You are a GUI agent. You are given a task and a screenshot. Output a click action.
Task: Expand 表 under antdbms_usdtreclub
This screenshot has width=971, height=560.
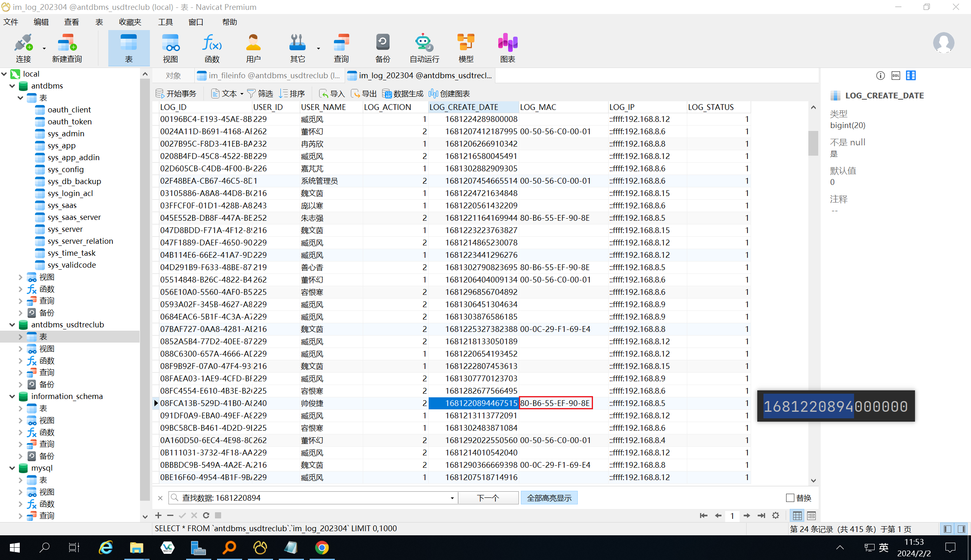click(x=21, y=336)
